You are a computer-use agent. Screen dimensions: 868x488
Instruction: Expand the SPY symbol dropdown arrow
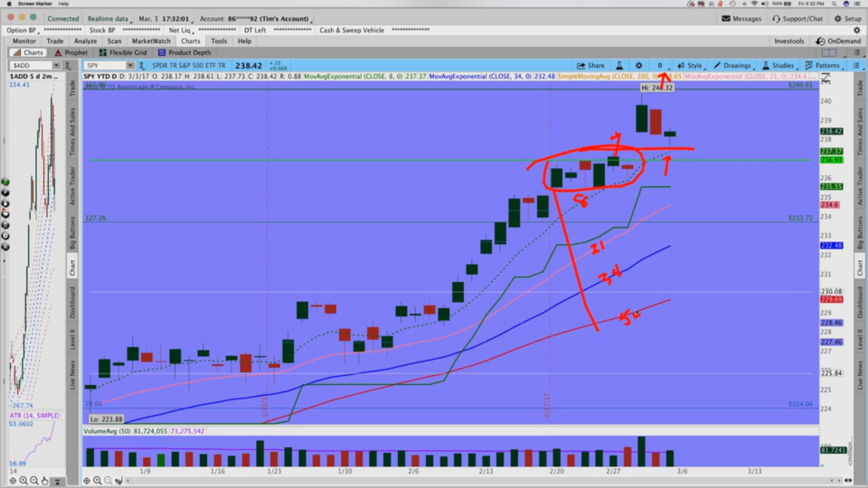[130, 65]
